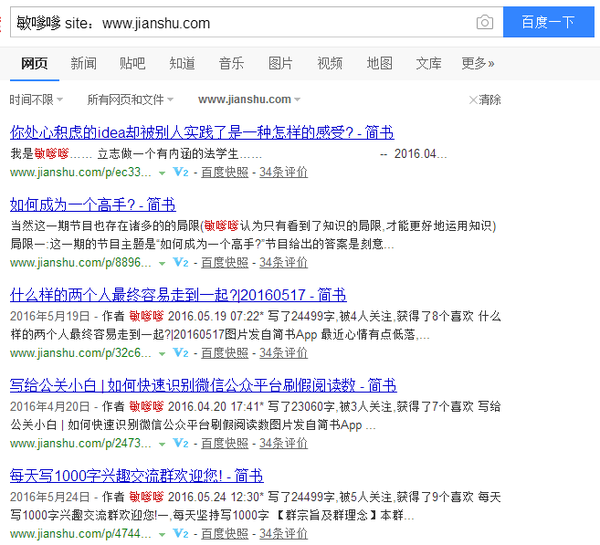Open the www.jianshu.com site filter dropdown
This screenshot has height=545, width=600.
point(249,100)
